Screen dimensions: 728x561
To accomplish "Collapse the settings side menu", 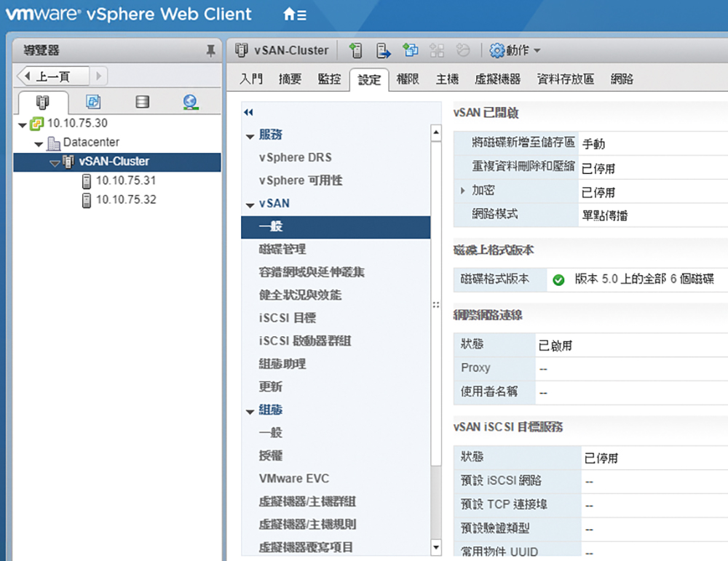I will click(x=249, y=112).
